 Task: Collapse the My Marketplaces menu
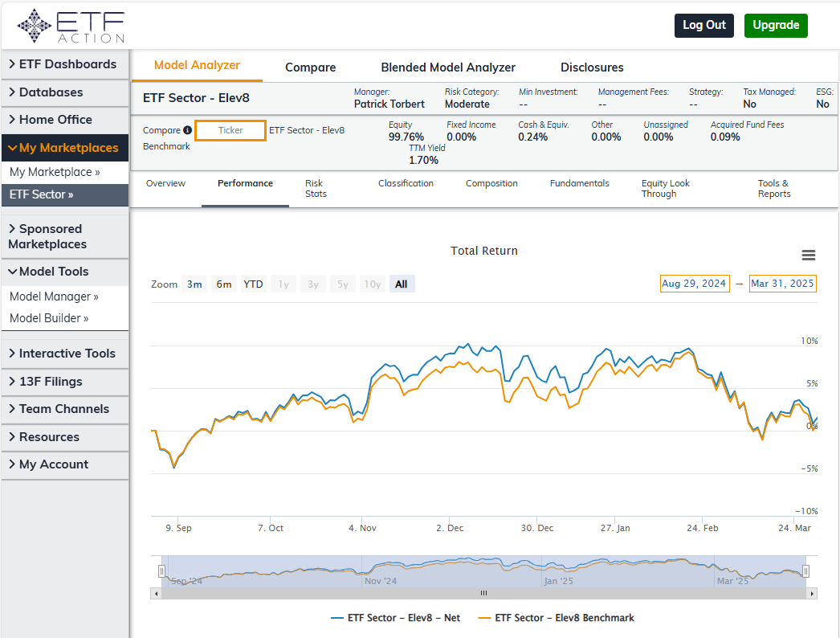(65, 147)
